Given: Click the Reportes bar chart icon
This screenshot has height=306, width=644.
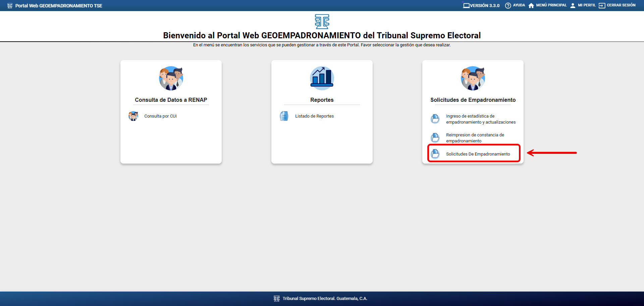Looking at the screenshot, I should click(x=322, y=78).
